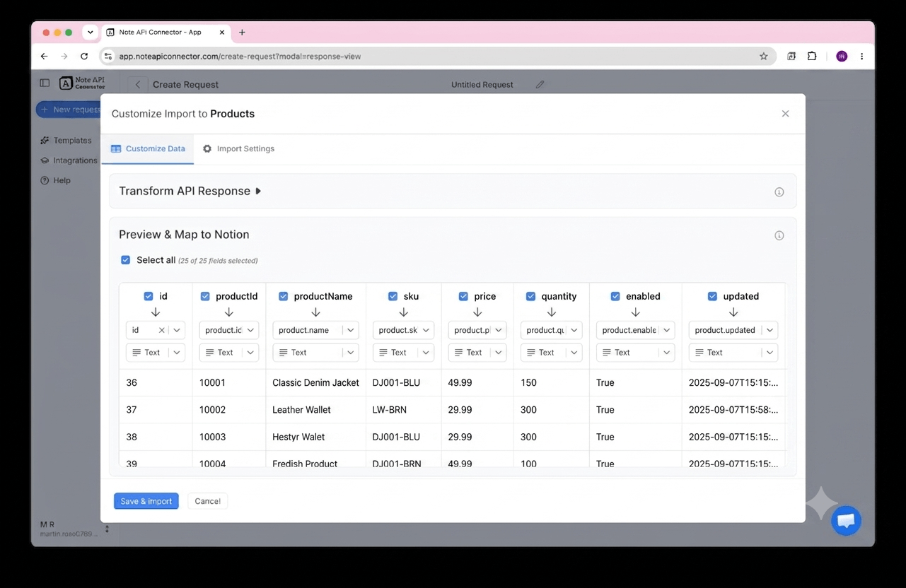
Task: Switch to the Customize Data tab
Action: point(148,149)
